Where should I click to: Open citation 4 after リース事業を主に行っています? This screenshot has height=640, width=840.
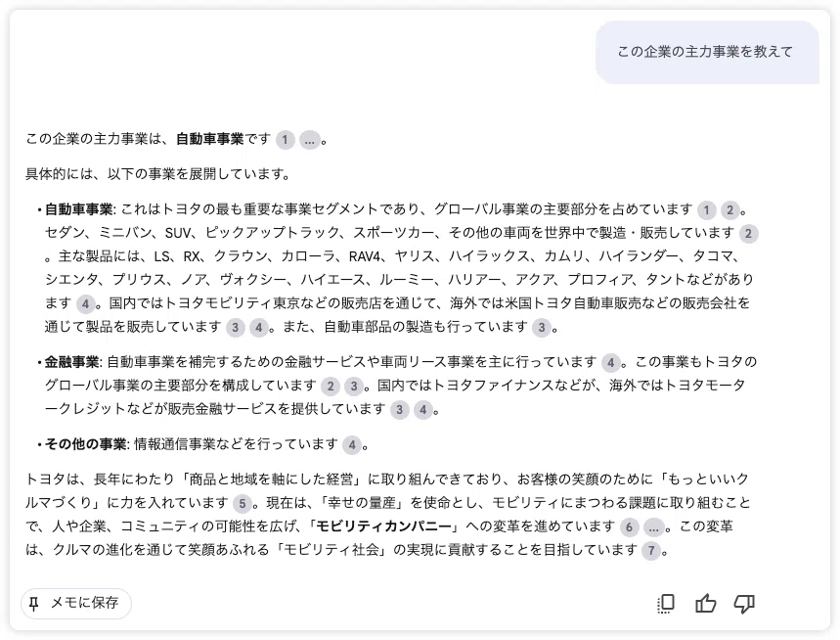click(x=611, y=363)
